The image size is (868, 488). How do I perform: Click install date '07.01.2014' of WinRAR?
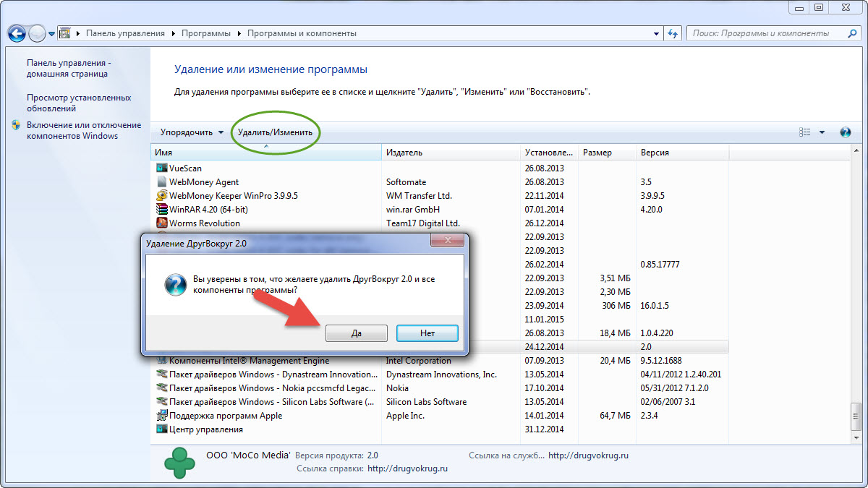545,210
